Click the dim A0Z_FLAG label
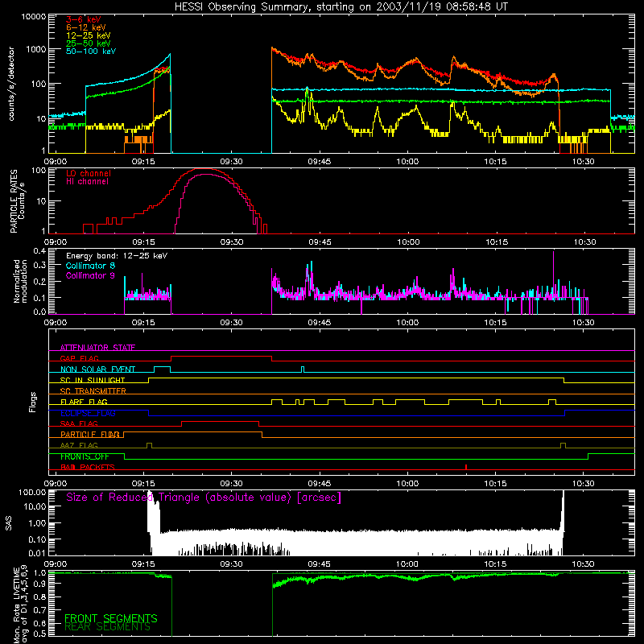This screenshot has height=644, width=644. coord(79,445)
